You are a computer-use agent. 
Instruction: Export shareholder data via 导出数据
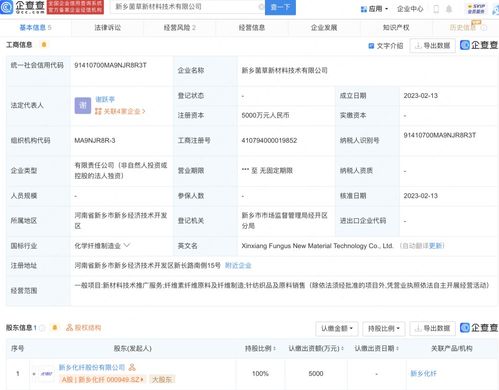[432, 329]
